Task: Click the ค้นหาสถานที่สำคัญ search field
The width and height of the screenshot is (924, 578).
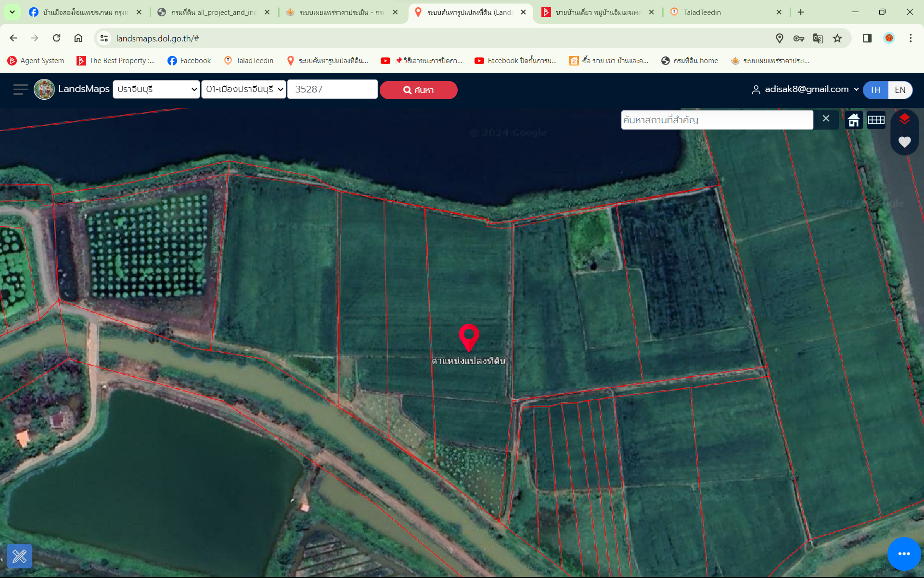Action: pos(717,120)
